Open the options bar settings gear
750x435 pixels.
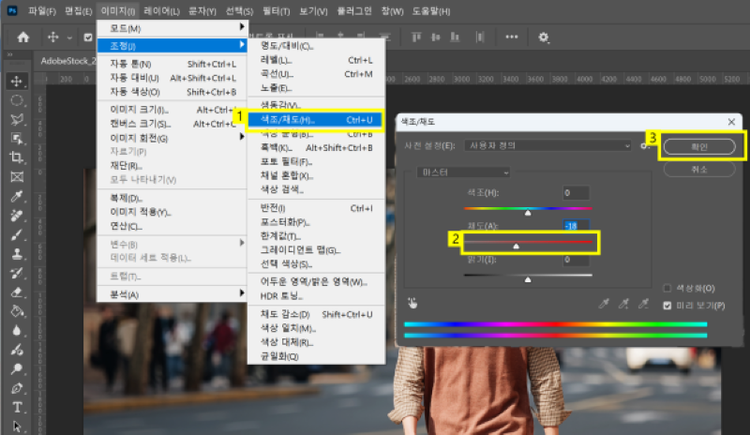pyautogui.click(x=543, y=37)
